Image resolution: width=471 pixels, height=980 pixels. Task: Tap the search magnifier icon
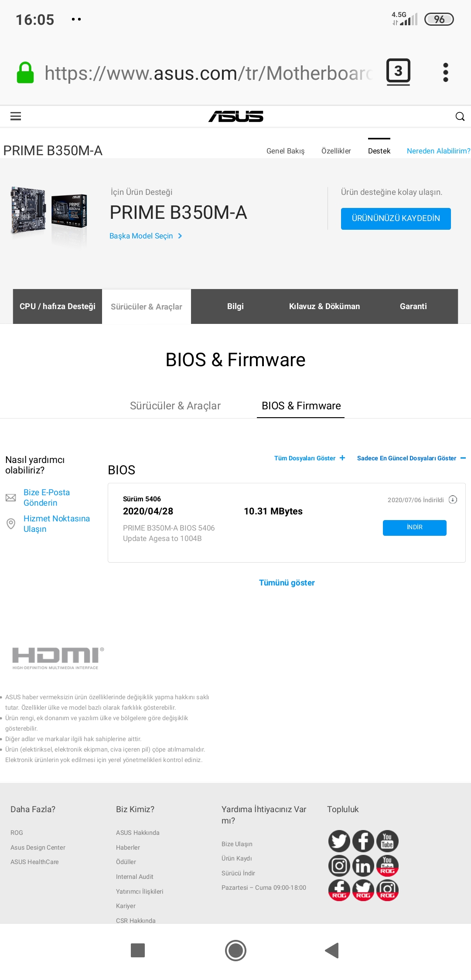pos(460,116)
